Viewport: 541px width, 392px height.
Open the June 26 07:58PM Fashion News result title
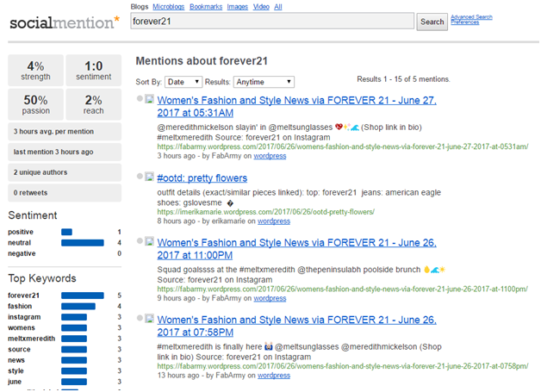(x=296, y=326)
